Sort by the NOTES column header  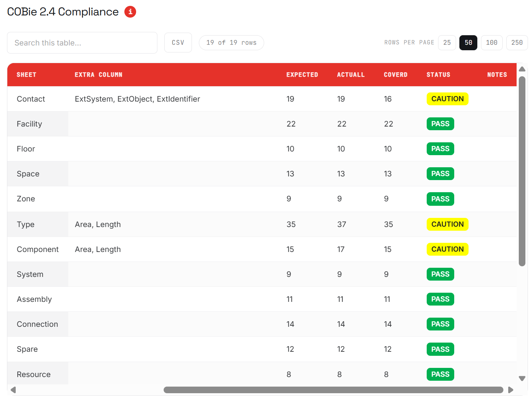[x=497, y=75]
